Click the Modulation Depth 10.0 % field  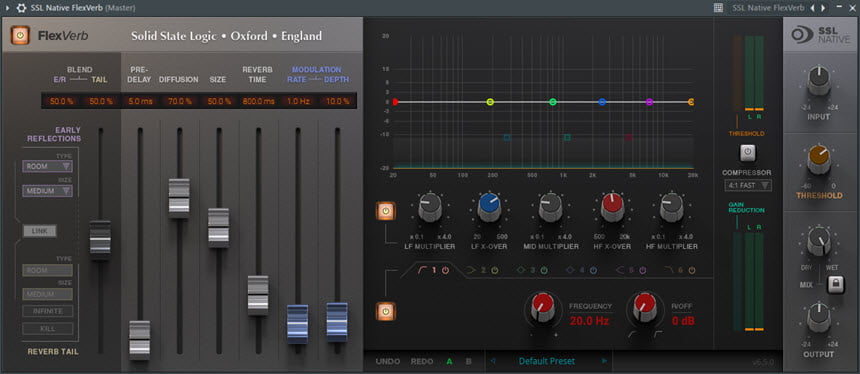tap(337, 101)
